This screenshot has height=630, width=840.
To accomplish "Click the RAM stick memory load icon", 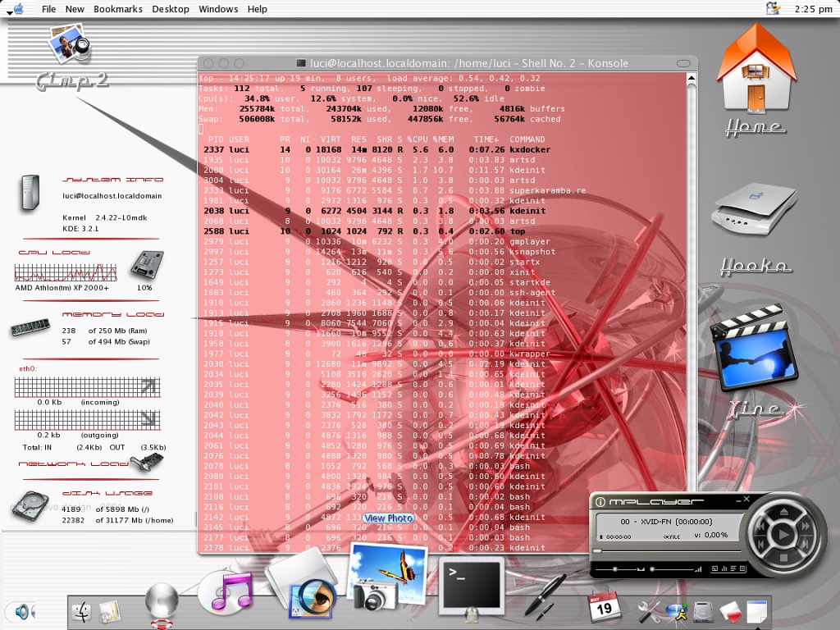I will 30,326.
